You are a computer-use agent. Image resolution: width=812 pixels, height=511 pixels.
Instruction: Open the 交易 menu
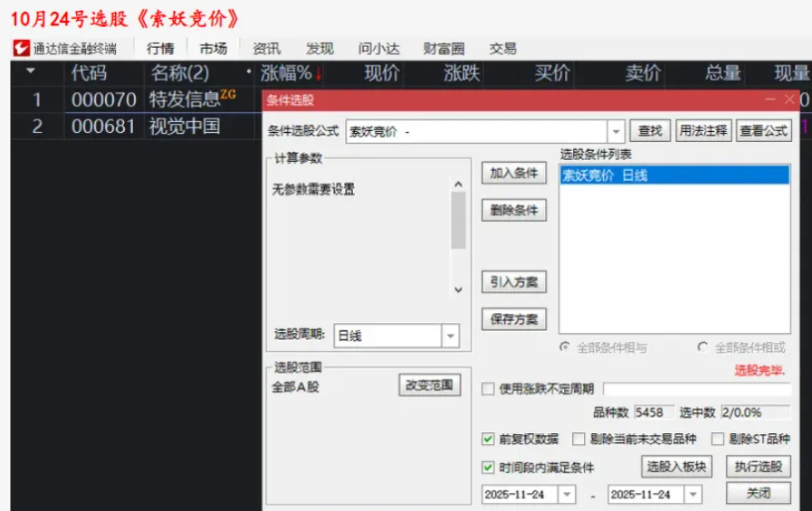[x=502, y=49]
